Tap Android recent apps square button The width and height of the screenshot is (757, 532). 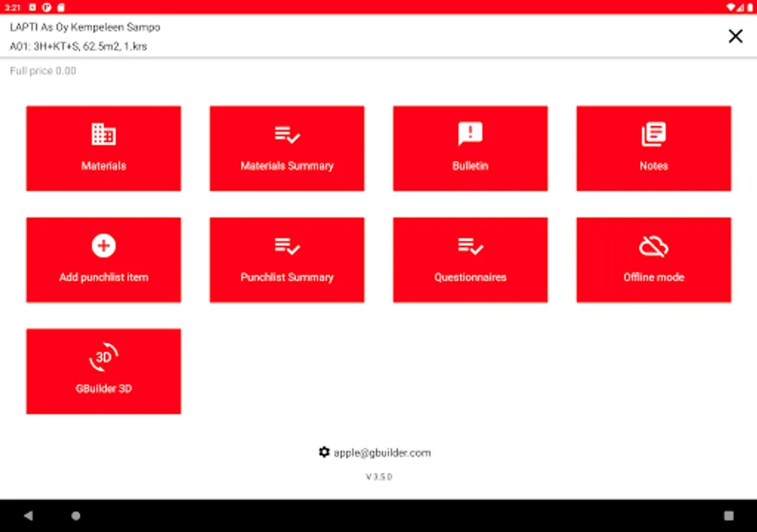pos(729,515)
